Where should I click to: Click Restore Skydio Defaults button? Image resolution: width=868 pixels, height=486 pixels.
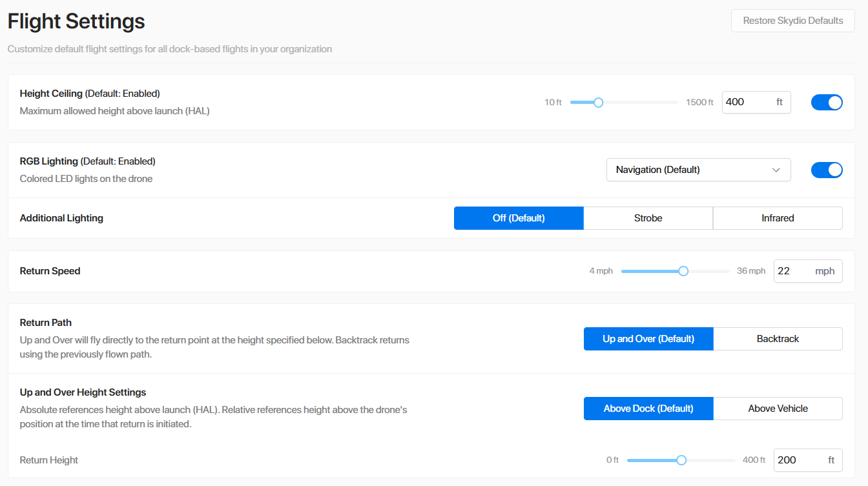tap(792, 21)
